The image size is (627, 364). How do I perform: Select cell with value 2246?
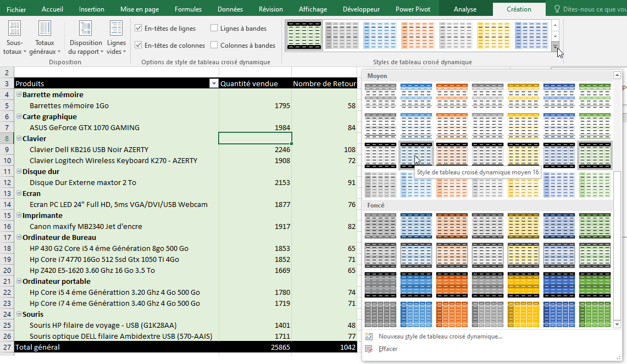click(255, 149)
